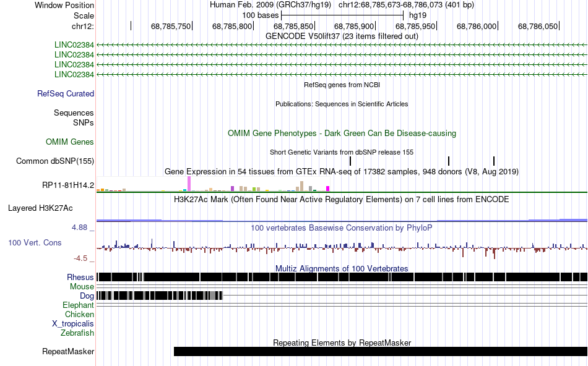Image resolution: width=588 pixels, height=366 pixels.
Task: Select the leftmost dbSNP variant marker
Action: [x=350, y=161]
